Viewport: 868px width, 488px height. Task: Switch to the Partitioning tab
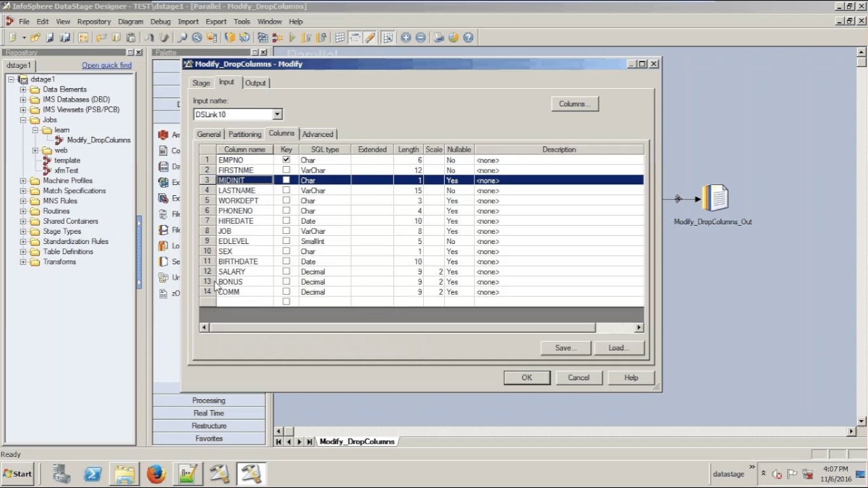[x=245, y=134]
